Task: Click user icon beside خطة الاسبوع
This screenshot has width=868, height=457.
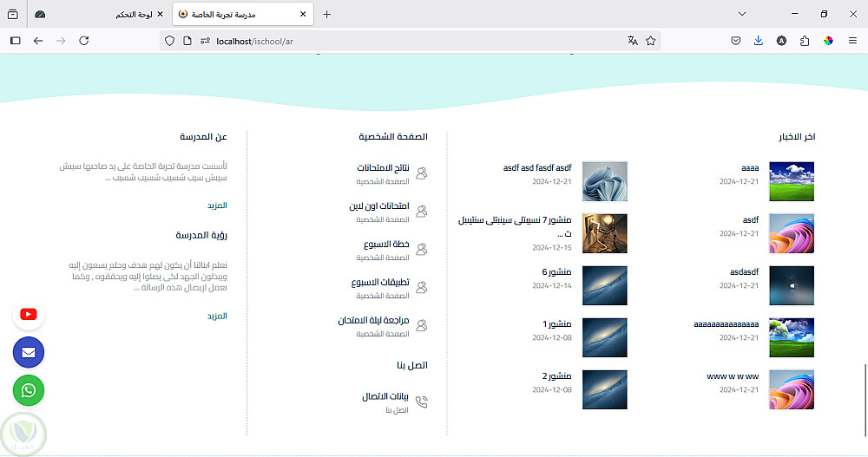Action: pos(421,250)
